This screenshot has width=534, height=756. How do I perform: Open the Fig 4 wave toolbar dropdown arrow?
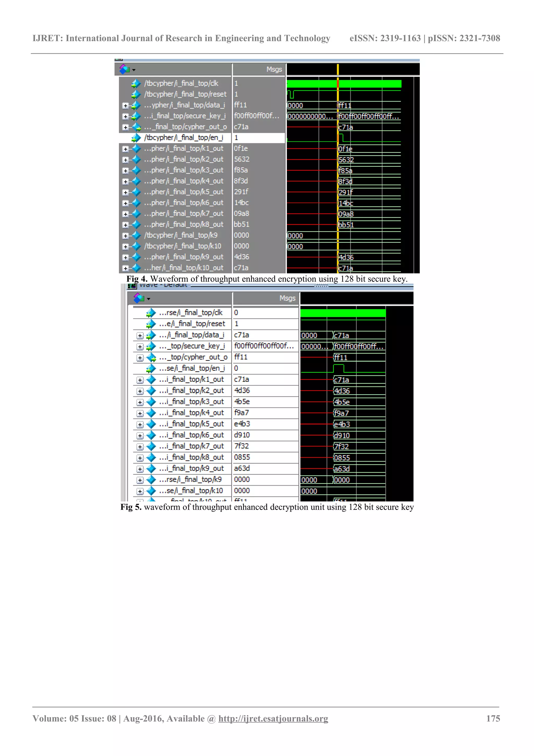pos(133,70)
